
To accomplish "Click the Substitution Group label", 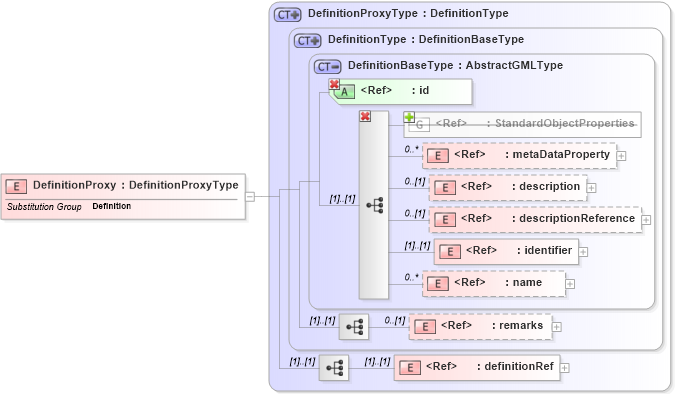I will [44, 207].
